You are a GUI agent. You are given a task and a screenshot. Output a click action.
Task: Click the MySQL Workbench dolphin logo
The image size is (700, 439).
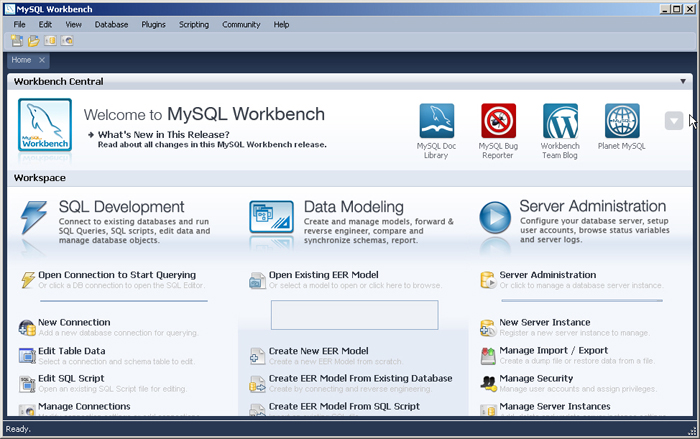coord(45,125)
